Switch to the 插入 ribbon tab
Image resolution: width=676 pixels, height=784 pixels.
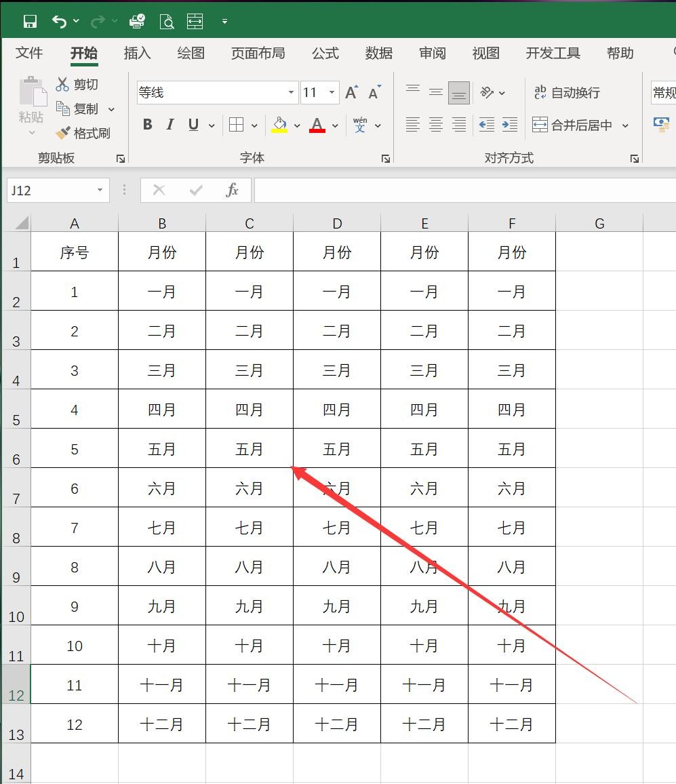[137, 53]
